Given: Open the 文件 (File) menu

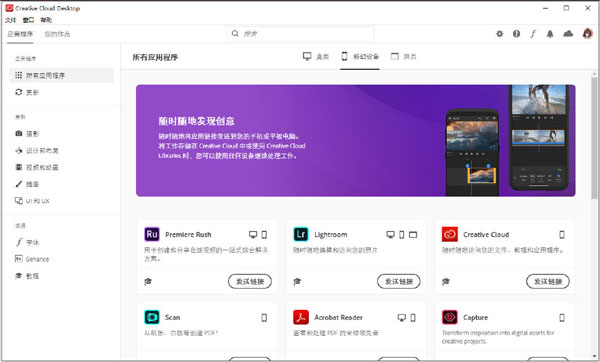Looking at the screenshot, I should [x=10, y=20].
